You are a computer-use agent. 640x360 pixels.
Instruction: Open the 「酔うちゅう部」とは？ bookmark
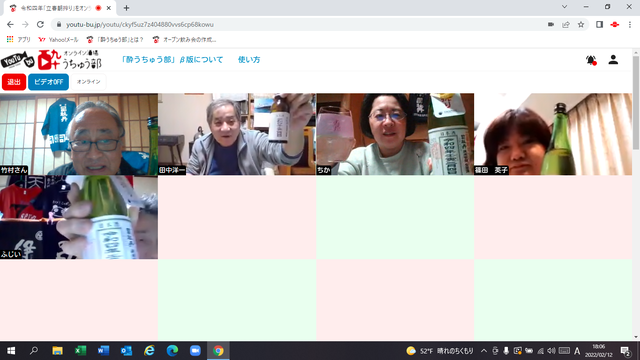(115, 40)
